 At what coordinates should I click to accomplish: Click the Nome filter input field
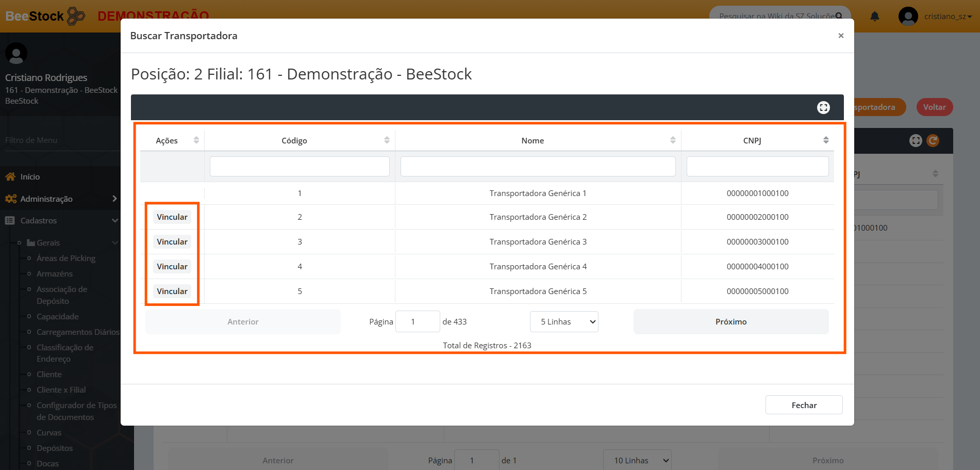(x=538, y=167)
